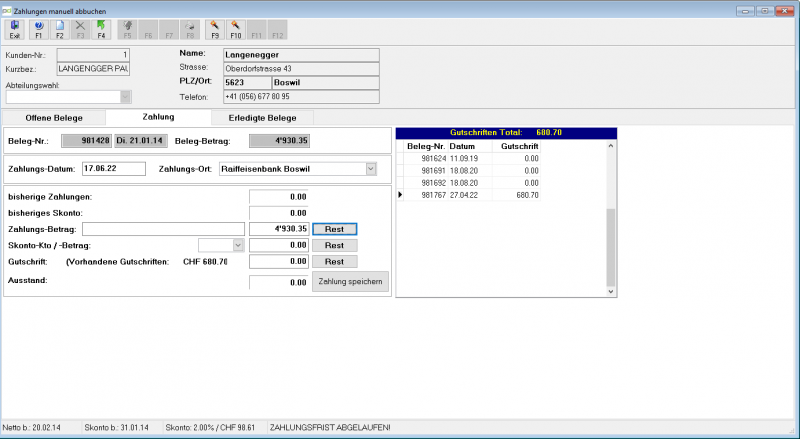The height and width of the screenshot is (439, 800).
Task: Click the Ausstand amount field
Action: coord(279,282)
